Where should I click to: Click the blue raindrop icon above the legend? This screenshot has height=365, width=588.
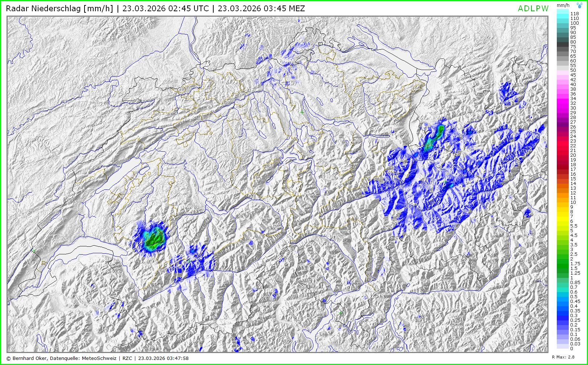click(x=580, y=5)
